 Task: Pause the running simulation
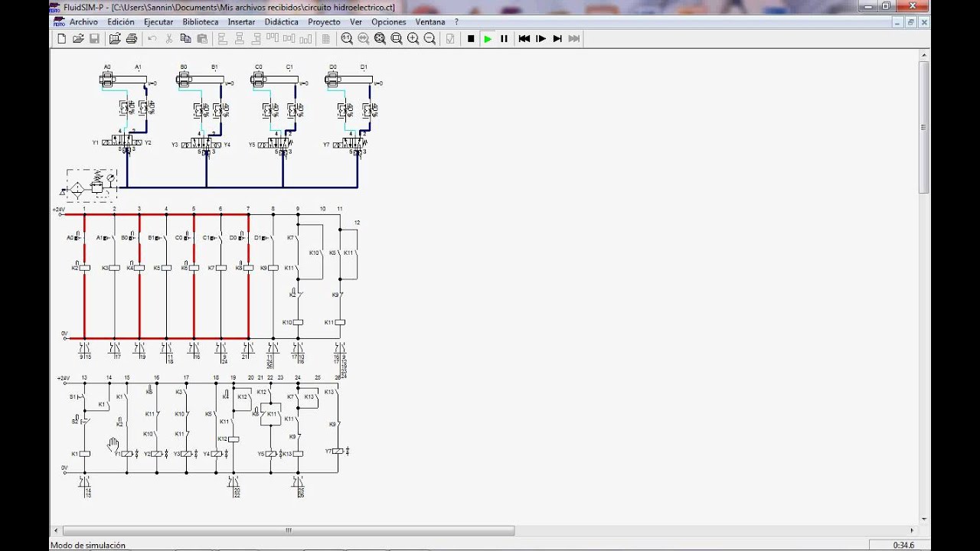(505, 38)
